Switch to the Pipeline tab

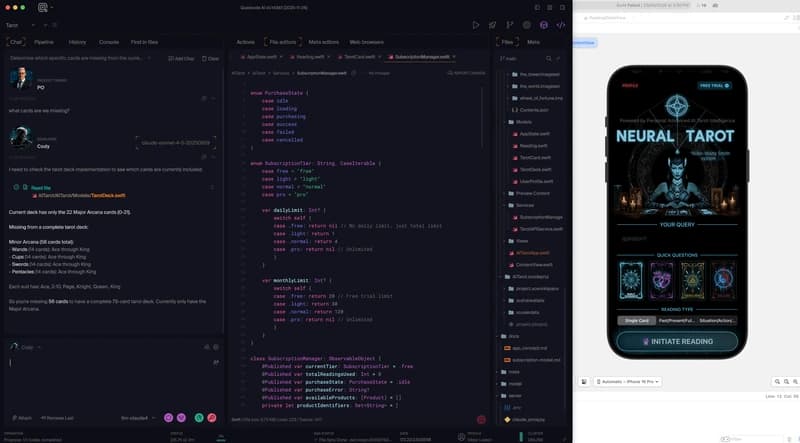(x=44, y=42)
